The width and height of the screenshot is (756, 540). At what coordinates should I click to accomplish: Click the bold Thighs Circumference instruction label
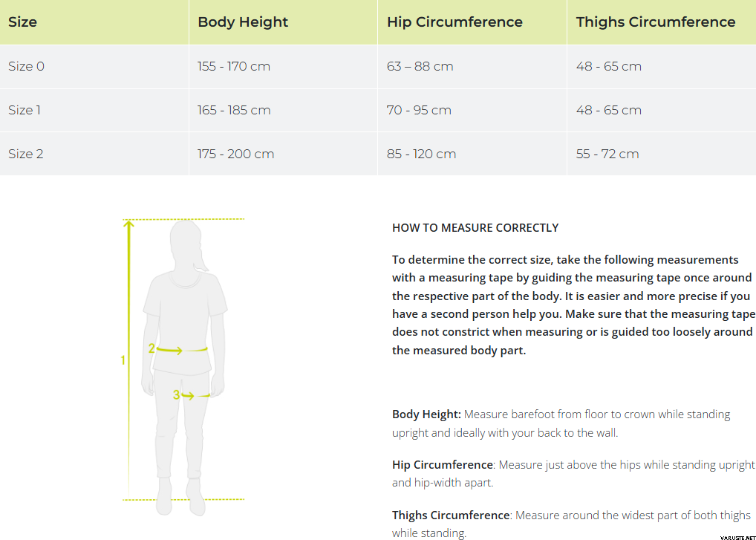[451, 515]
